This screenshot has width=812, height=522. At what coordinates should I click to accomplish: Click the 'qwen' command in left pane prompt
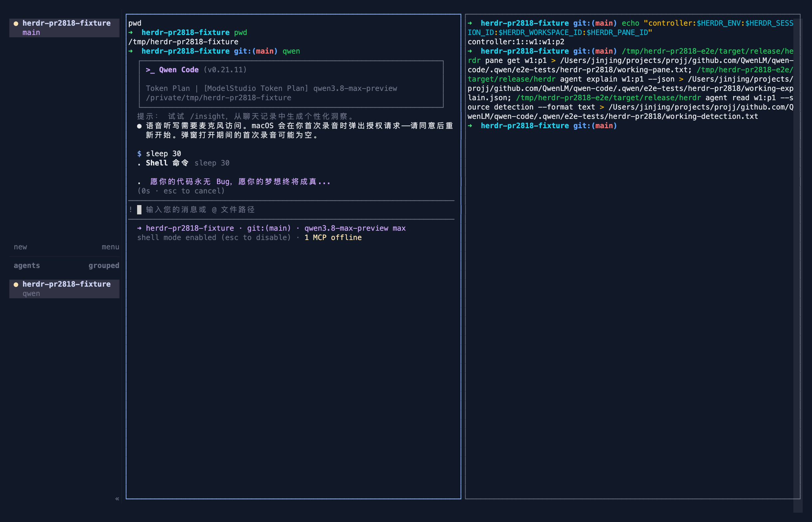click(291, 51)
